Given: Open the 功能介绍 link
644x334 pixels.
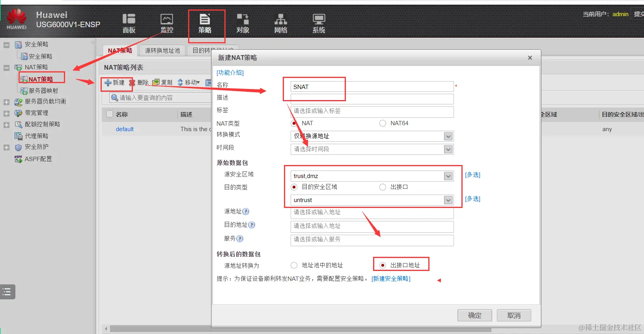Looking at the screenshot, I should pyautogui.click(x=230, y=72).
